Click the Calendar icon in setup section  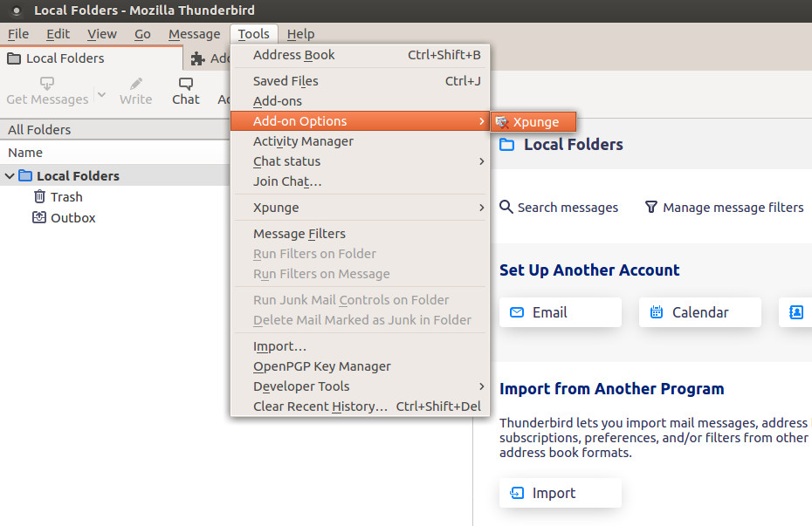[x=656, y=312]
